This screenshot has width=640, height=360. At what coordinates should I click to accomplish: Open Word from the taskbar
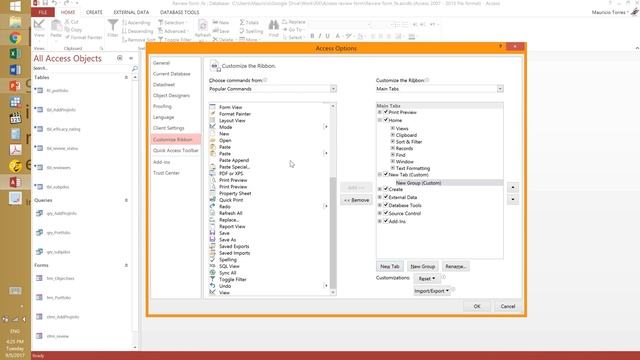15,70
